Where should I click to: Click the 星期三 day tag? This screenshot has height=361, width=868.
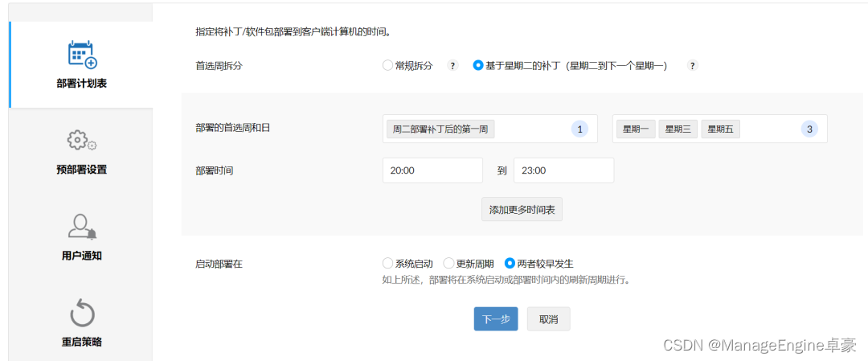pyautogui.click(x=678, y=129)
